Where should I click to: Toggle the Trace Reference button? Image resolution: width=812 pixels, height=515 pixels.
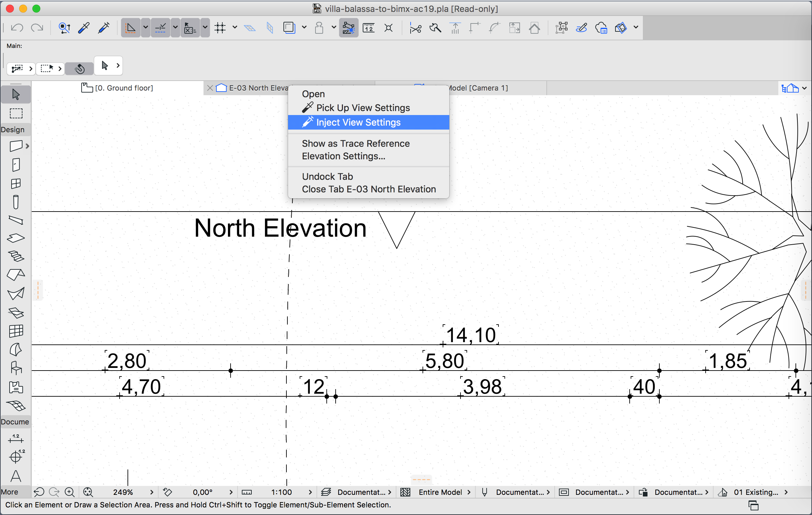(289, 28)
